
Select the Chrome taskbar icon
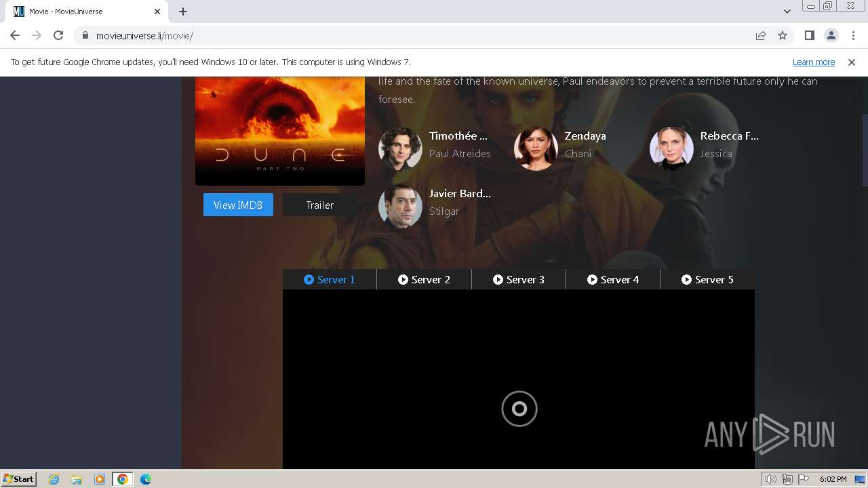pyautogui.click(x=123, y=479)
